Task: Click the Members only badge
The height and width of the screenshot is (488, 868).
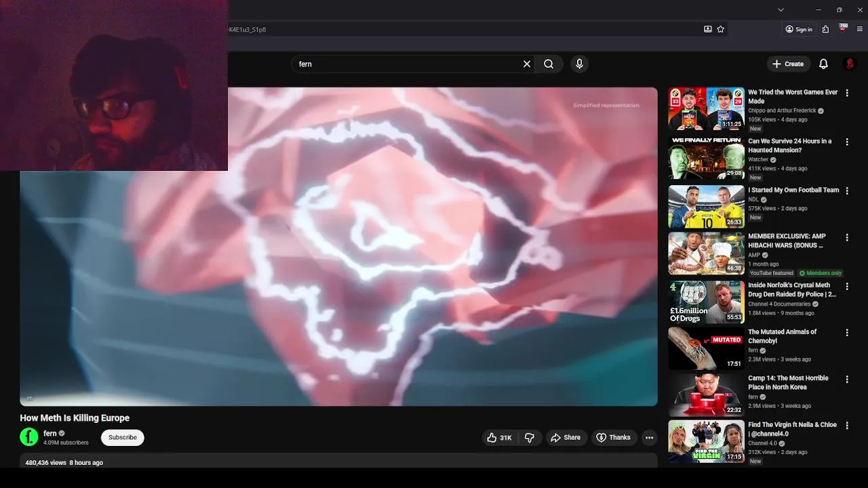Action: point(821,273)
